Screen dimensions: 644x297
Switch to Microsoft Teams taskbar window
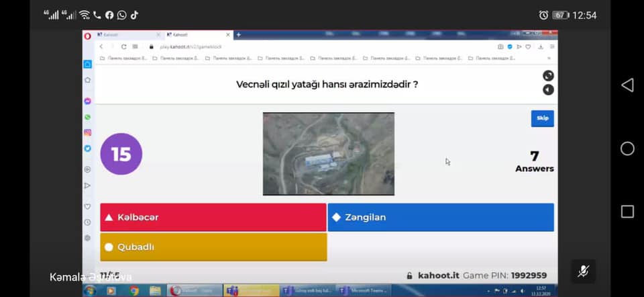[364, 291]
